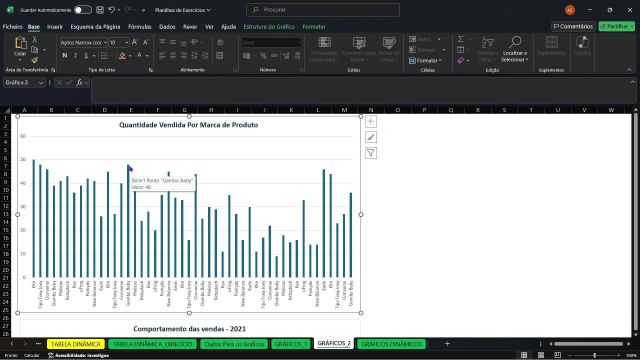The image size is (640, 360).
Task: Open the Tipo de Letra dialog launcher
Action: pyautogui.click(x=151, y=70)
